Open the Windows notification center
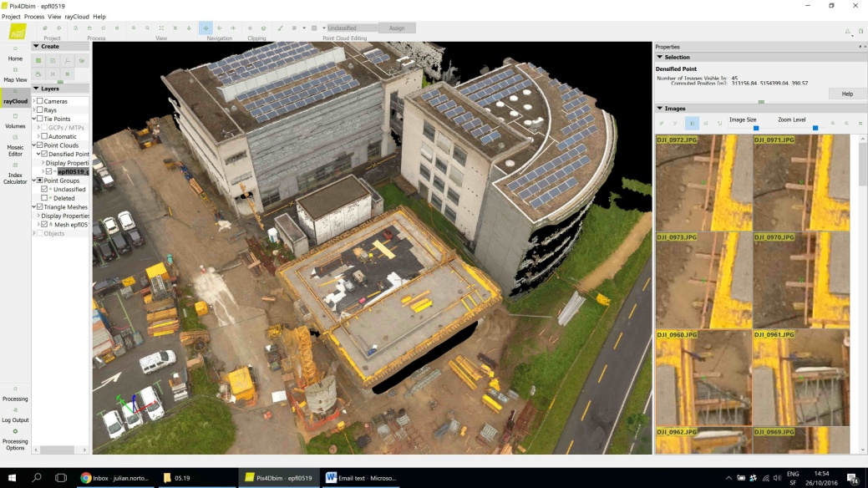Viewport: 868px width, 488px height. pos(853,478)
